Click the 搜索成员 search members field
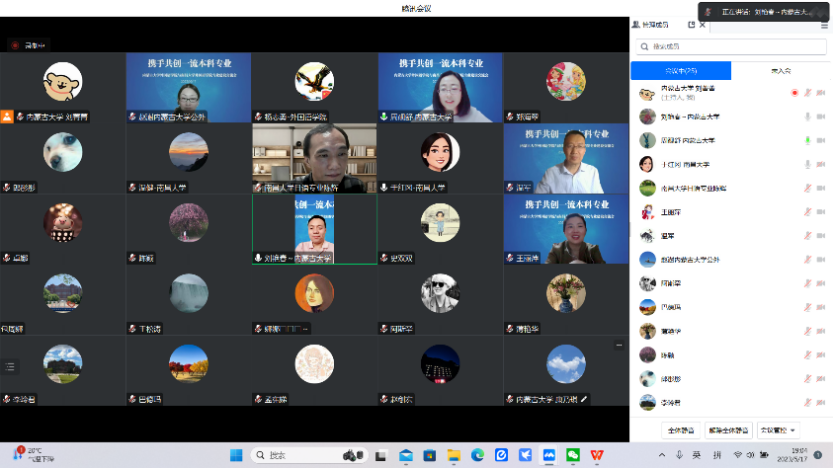This screenshot has height=468, width=833. [x=730, y=46]
